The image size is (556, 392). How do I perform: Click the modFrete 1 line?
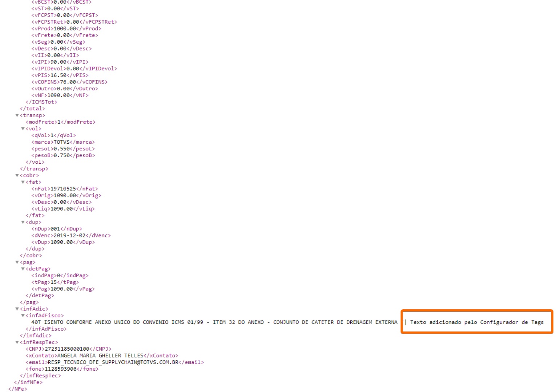point(60,122)
